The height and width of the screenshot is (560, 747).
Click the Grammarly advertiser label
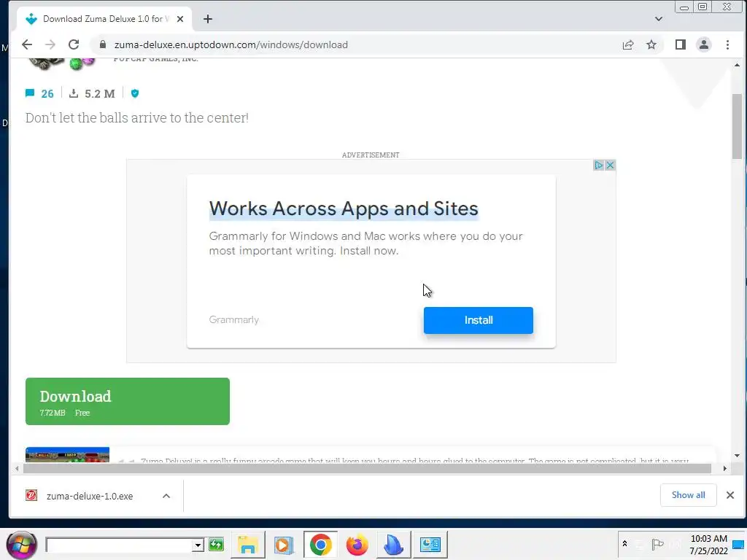coord(234,320)
